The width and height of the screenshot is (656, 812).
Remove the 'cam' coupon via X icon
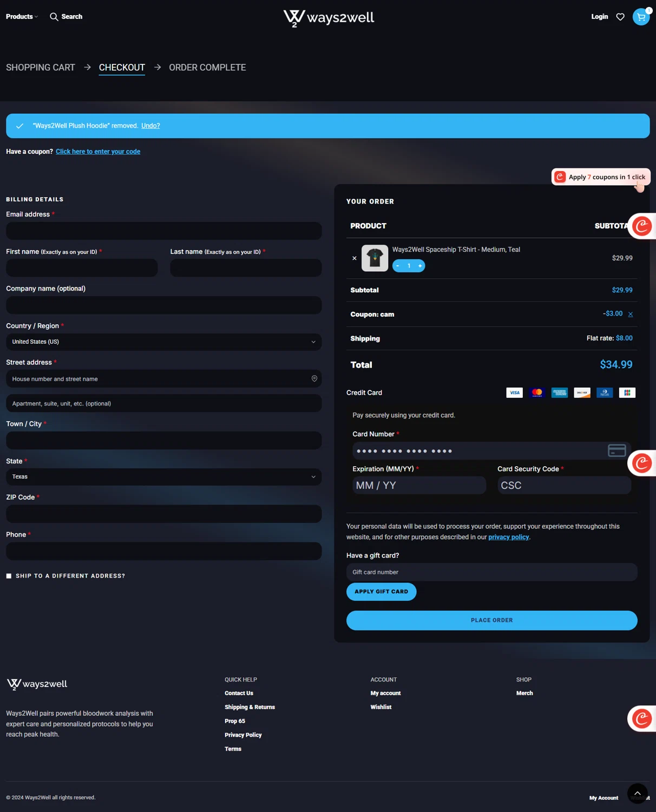(631, 314)
